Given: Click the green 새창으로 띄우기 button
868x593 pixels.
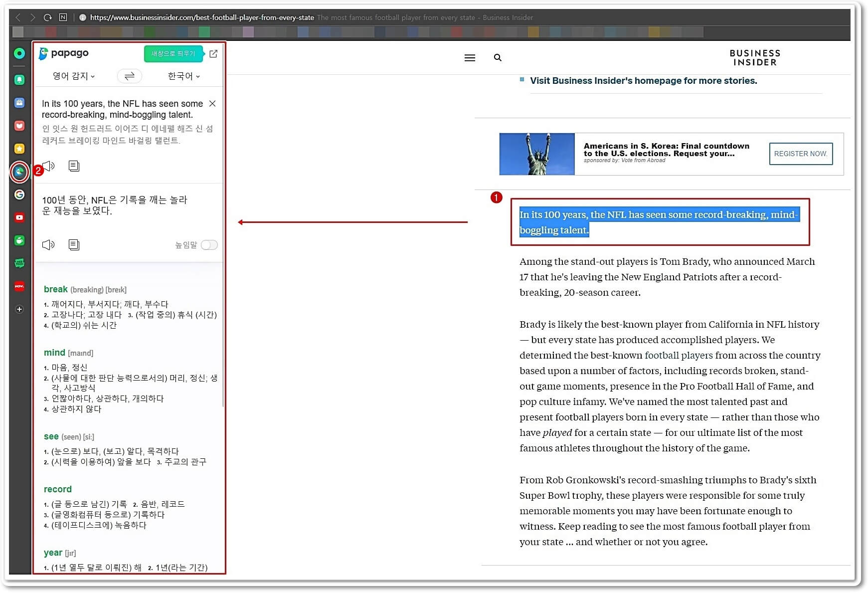Looking at the screenshot, I should (x=174, y=53).
